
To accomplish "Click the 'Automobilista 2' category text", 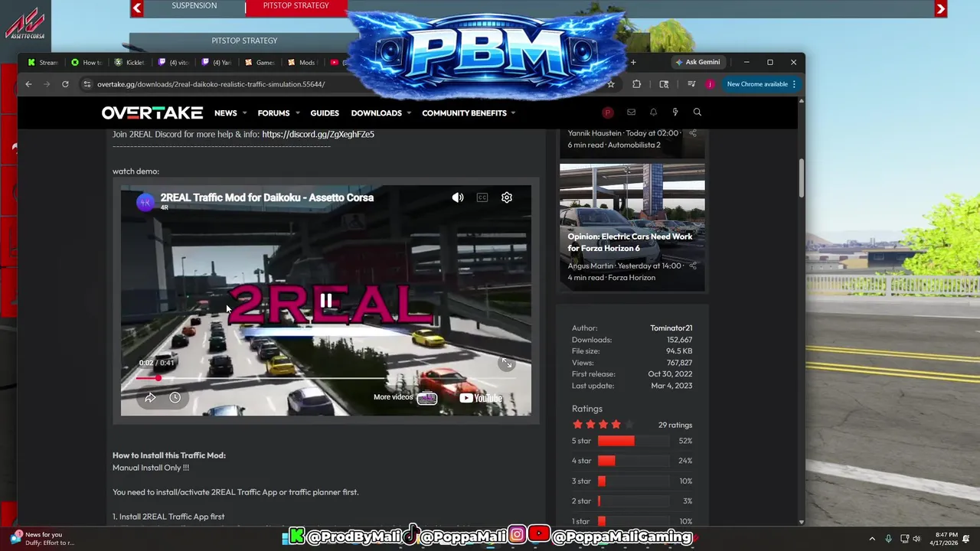I will (x=634, y=145).
